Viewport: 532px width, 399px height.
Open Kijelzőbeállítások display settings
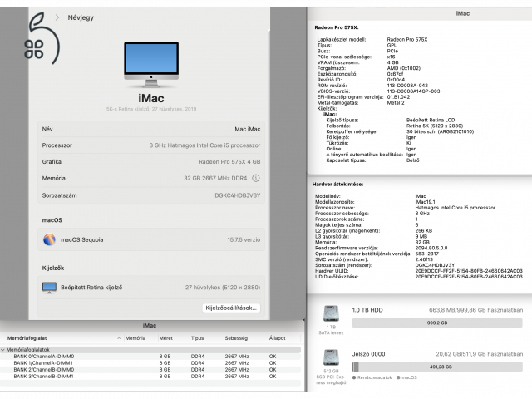point(231,308)
